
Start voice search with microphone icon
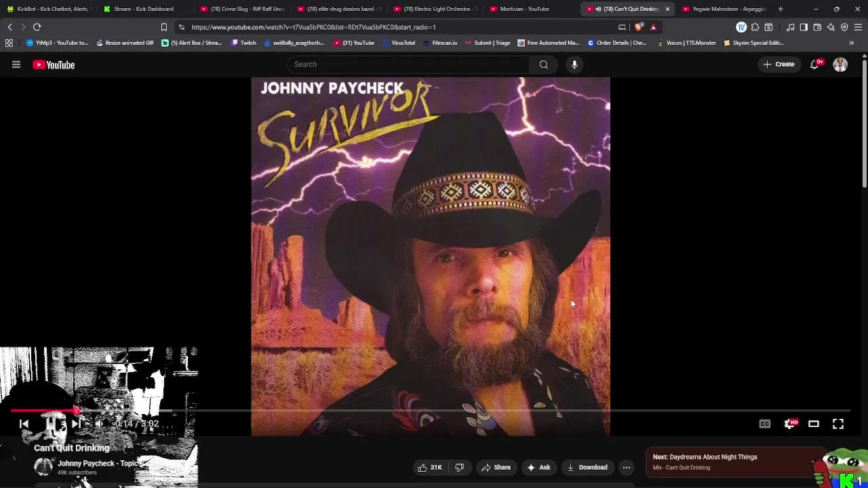click(x=574, y=64)
